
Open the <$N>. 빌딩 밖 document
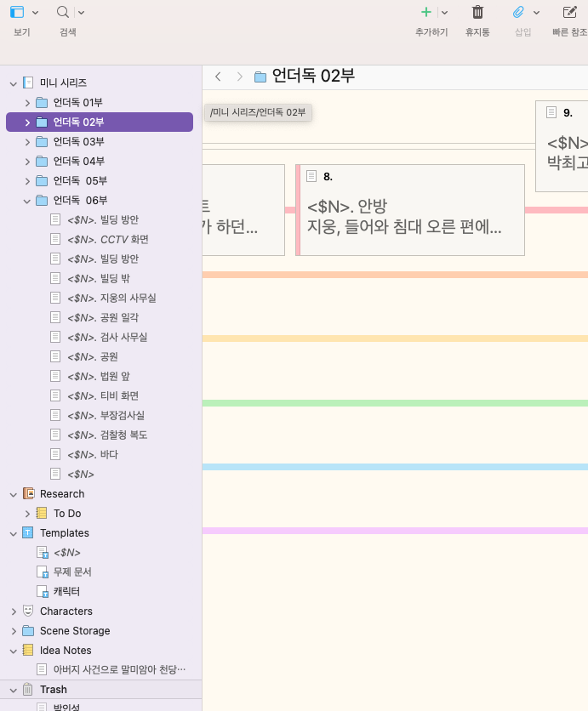pos(99,278)
